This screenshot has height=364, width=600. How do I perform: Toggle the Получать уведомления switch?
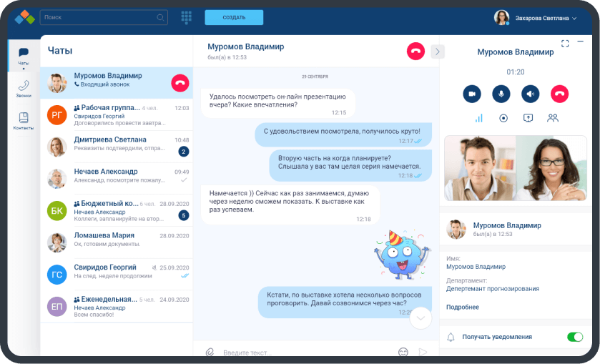pyautogui.click(x=574, y=336)
